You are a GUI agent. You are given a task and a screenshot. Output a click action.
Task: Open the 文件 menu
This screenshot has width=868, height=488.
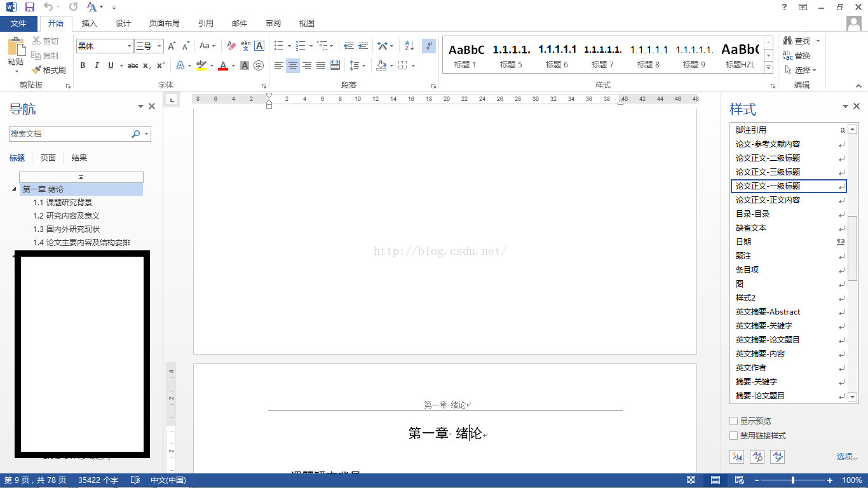[x=19, y=24]
